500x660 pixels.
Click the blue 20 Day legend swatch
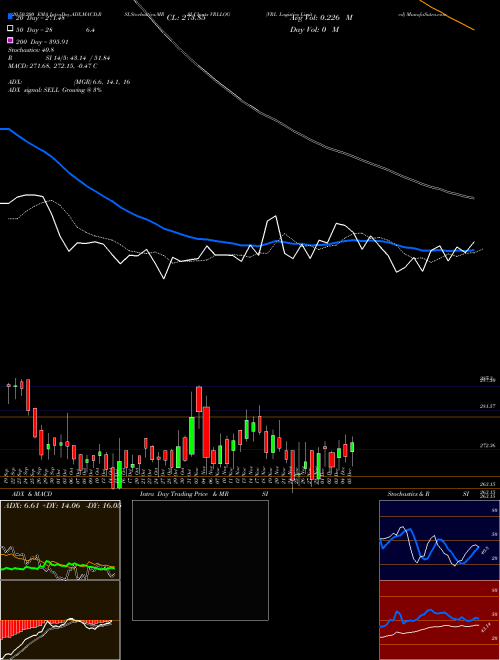tap(10, 16)
